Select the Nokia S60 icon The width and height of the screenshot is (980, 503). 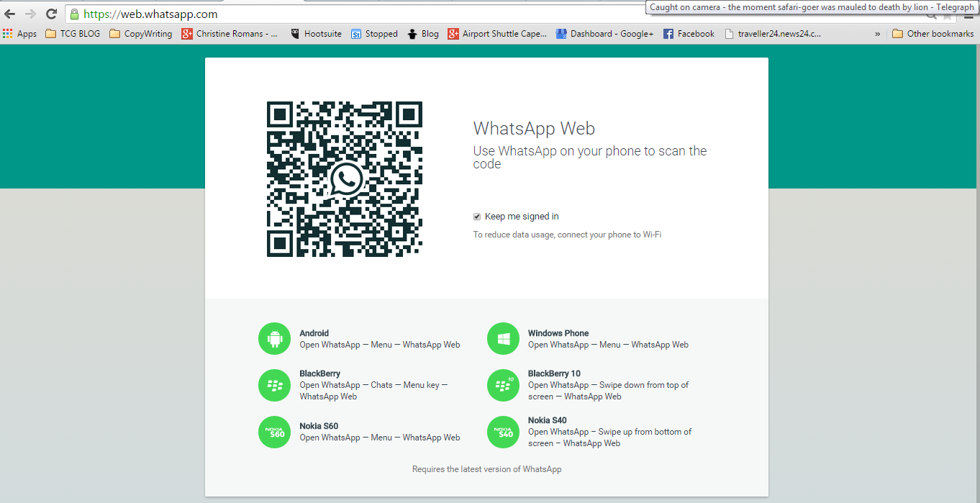[x=274, y=432]
